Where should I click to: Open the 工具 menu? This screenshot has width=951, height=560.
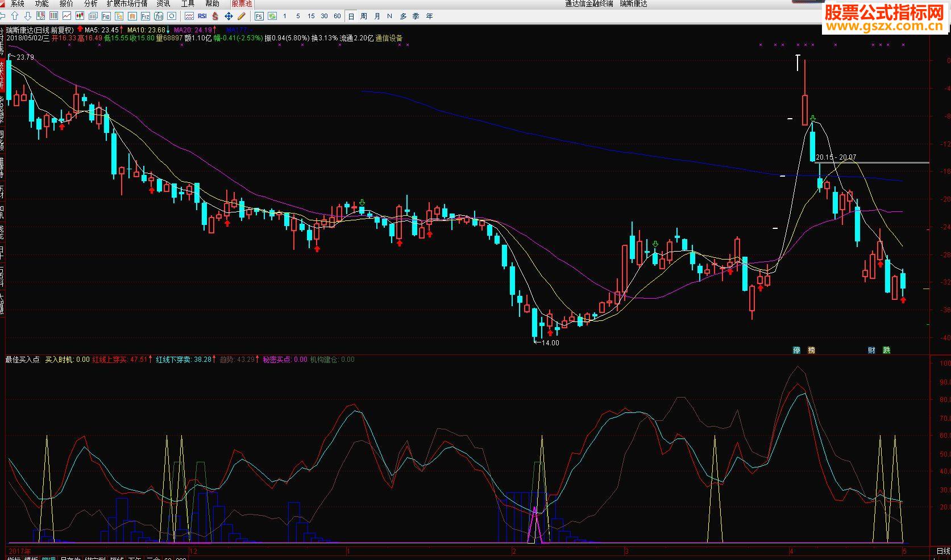pos(188,4)
